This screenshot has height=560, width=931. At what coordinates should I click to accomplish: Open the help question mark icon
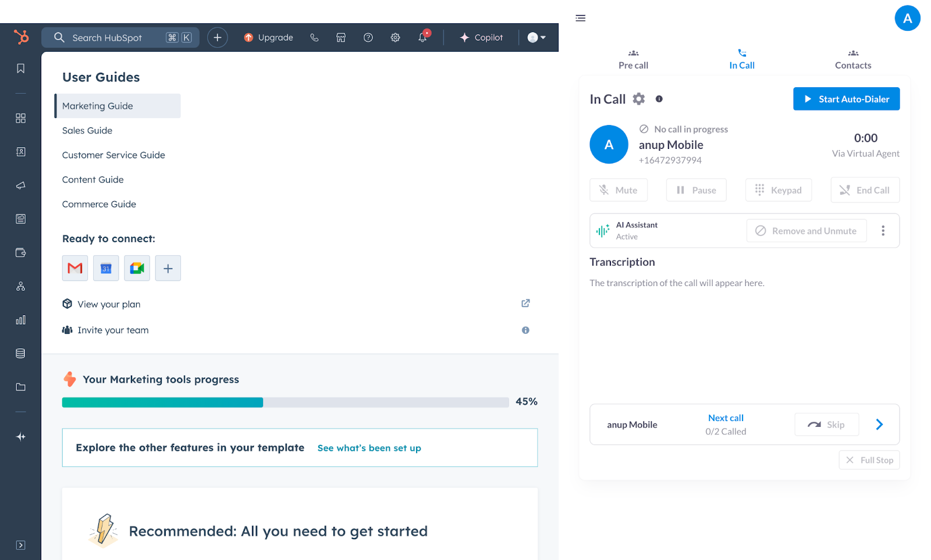(368, 37)
